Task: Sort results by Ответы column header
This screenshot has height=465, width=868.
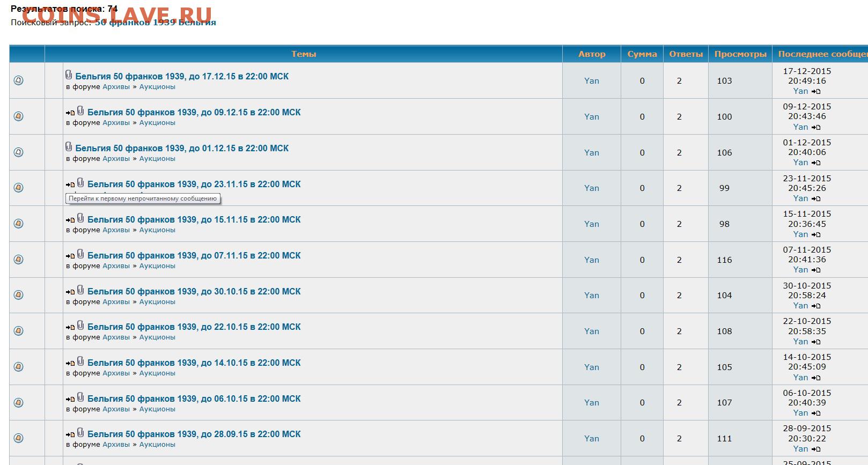Action: 686,54
